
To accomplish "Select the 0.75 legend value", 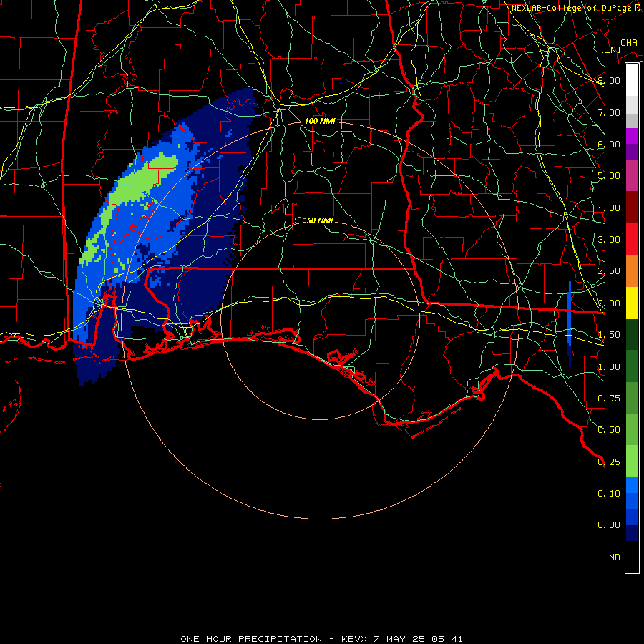I will 609,399.
